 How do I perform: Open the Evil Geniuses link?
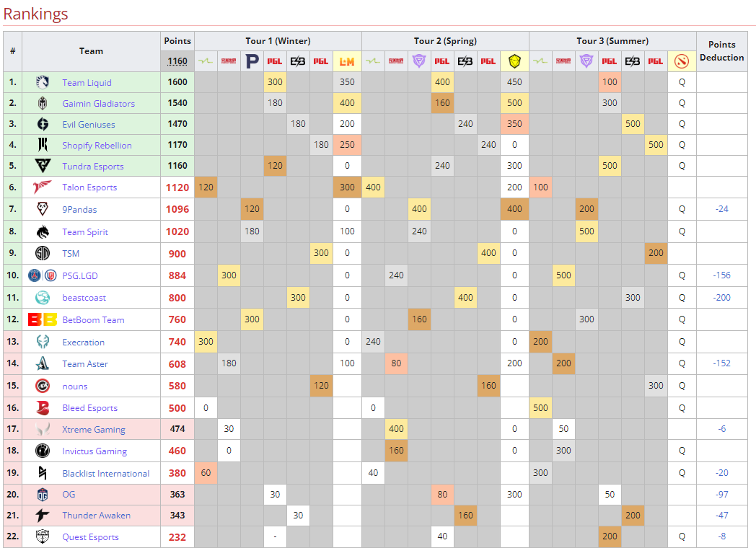pyautogui.click(x=89, y=124)
